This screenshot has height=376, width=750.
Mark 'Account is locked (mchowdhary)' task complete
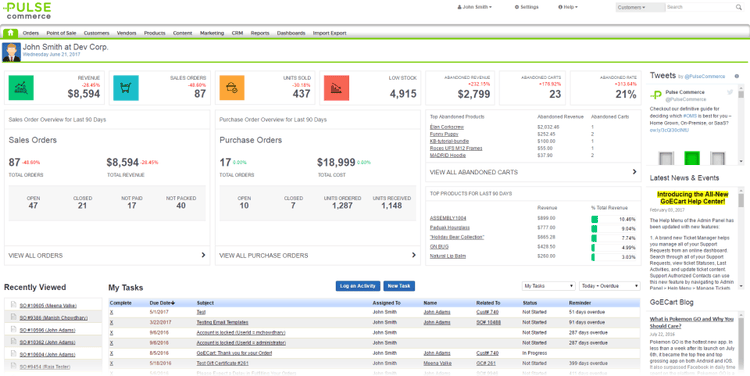point(111,332)
